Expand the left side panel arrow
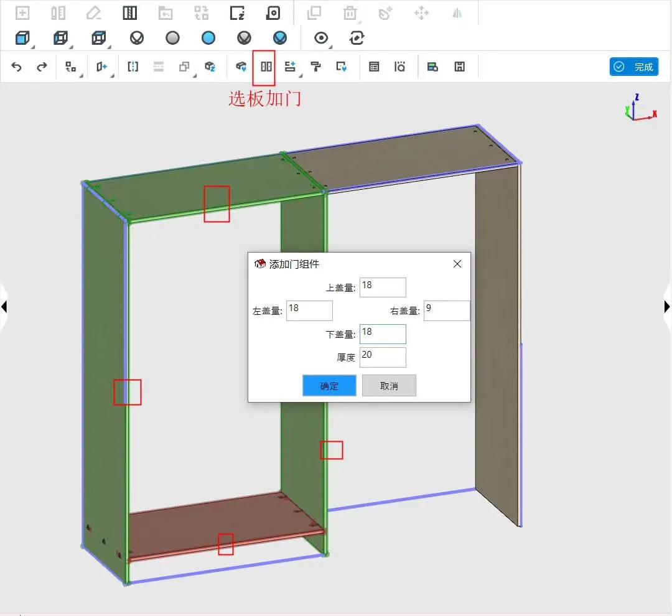 pyautogui.click(x=4, y=306)
